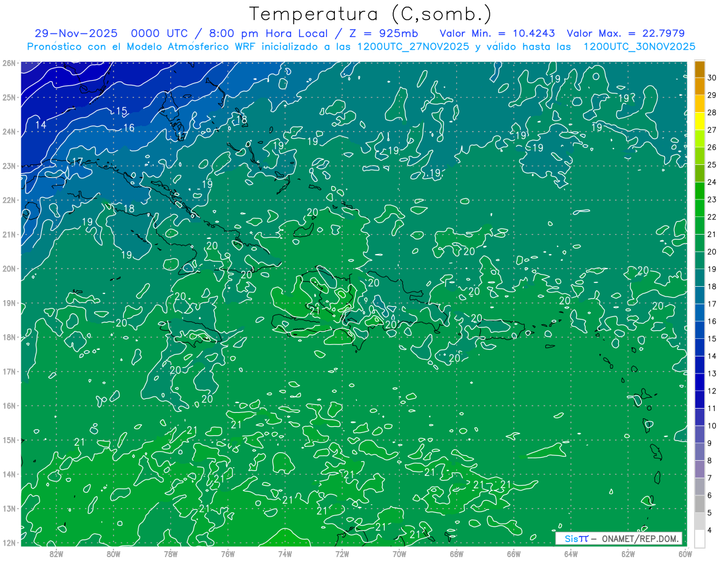Click the '23N' latitude axis label
728x562 pixels.
tap(8, 166)
